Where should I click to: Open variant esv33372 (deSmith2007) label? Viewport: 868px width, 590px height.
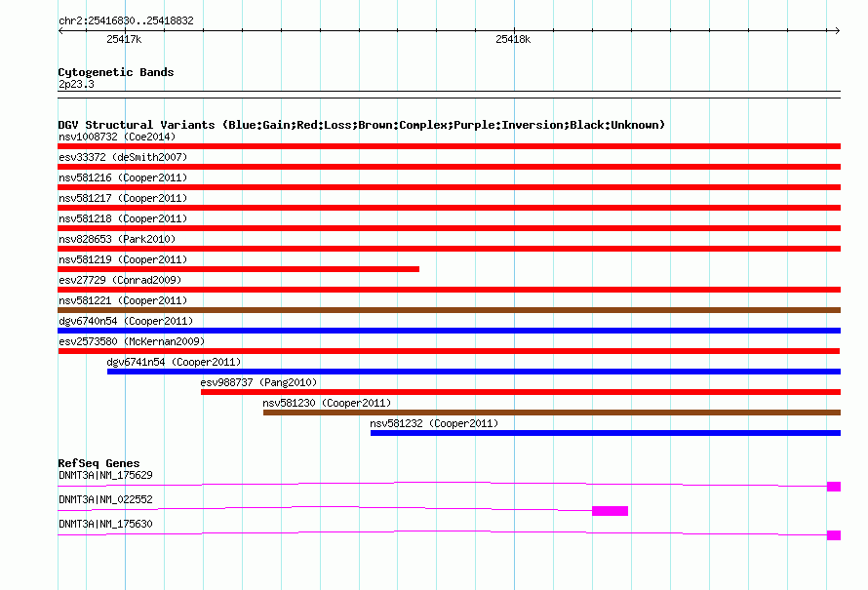click(123, 157)
